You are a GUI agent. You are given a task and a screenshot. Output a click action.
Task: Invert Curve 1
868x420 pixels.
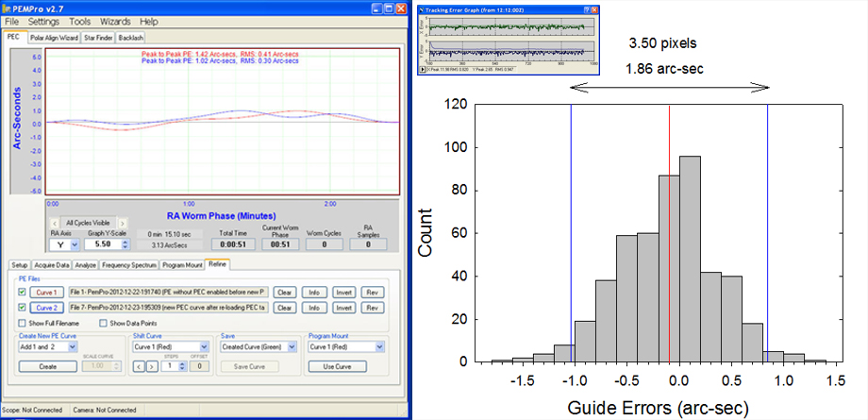coord(343,292)
